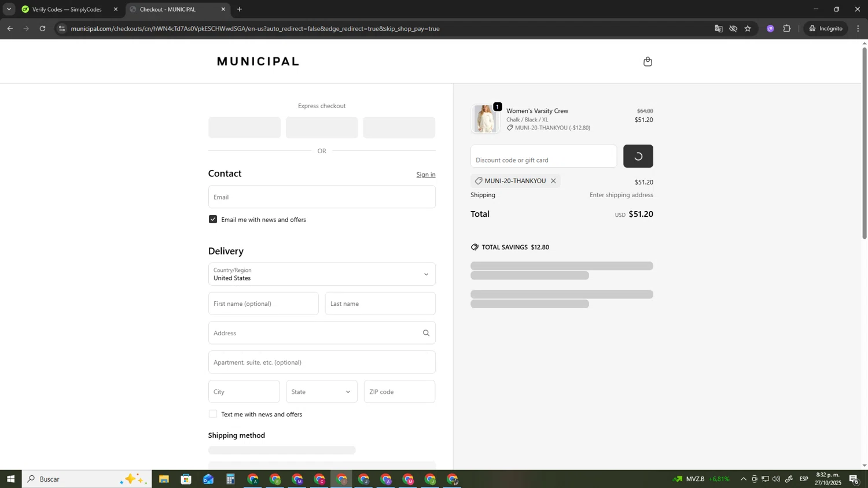Click the Women's Varsity Crew product thumbnail
868x488 pixels.
click(486, 119)
